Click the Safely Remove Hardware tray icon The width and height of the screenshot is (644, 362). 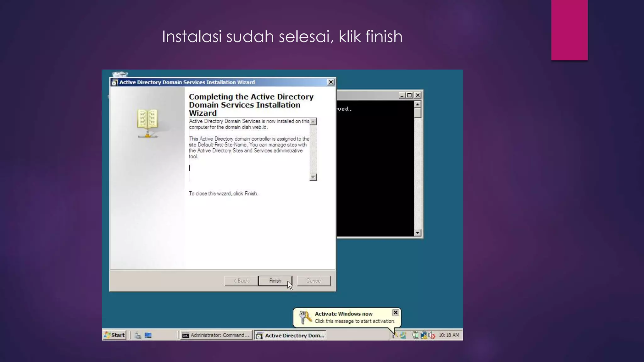[x=415, y=335]
